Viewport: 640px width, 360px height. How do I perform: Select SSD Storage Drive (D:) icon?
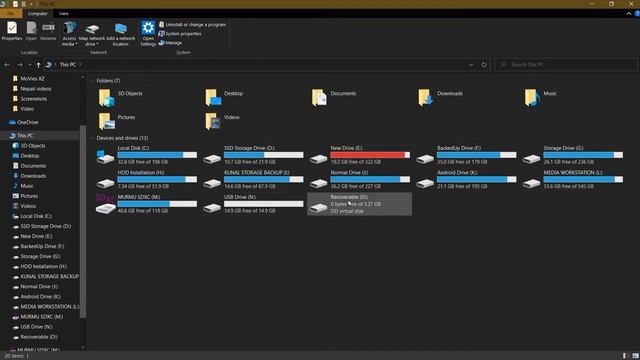click(212, 159)
